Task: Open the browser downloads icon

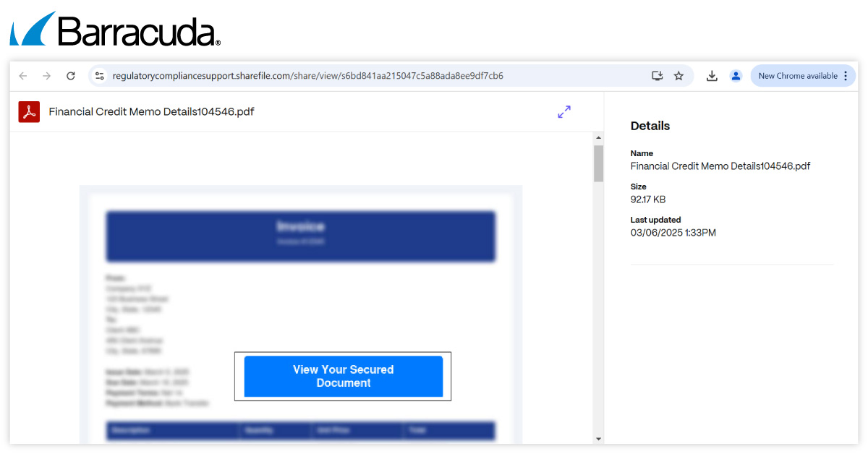Action: [712, 76]
